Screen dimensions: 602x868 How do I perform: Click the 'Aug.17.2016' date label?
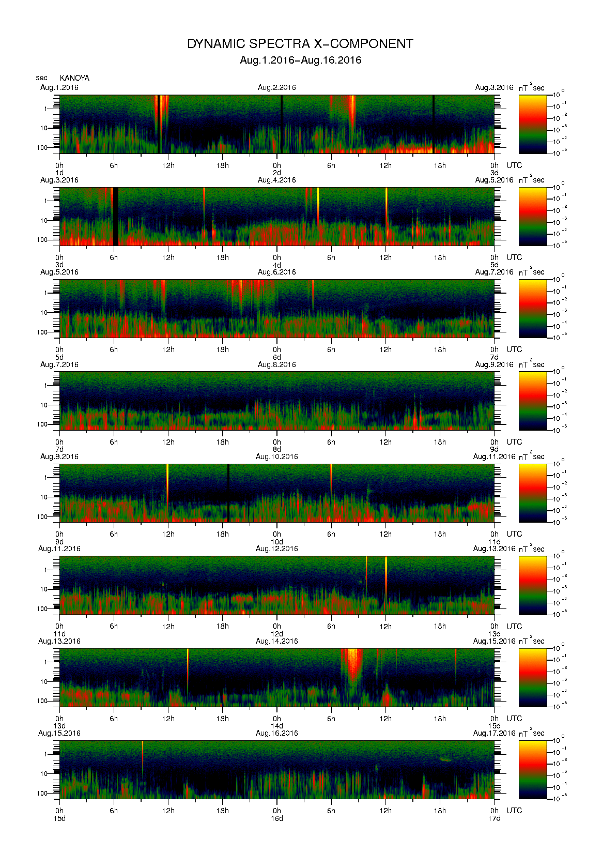click(x=495, y=733)
